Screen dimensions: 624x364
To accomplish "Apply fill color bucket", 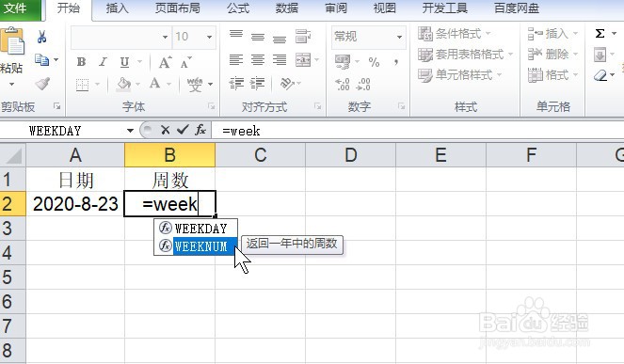I will [x=123, y=84].
